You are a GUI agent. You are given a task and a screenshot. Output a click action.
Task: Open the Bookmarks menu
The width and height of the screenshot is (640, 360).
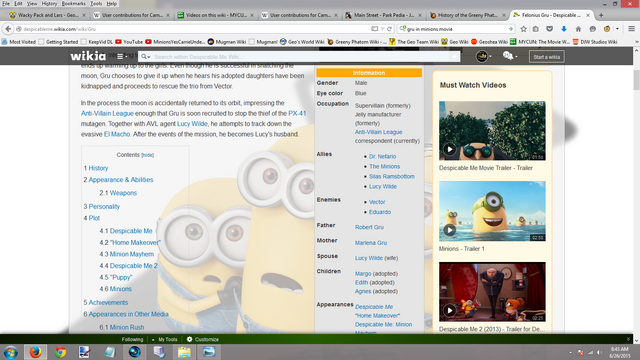click(x=73, y=4)
